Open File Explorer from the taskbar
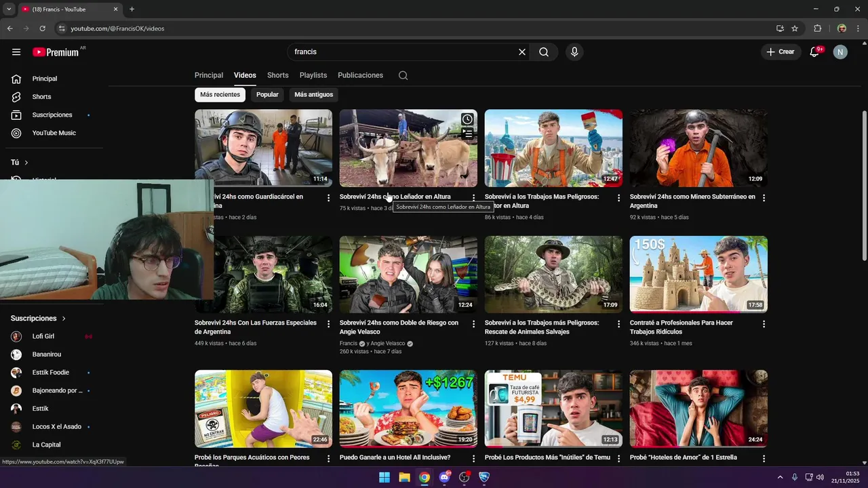Image resolution: width=868 pixels, height=488 pixels. click(x=404, y=477)
